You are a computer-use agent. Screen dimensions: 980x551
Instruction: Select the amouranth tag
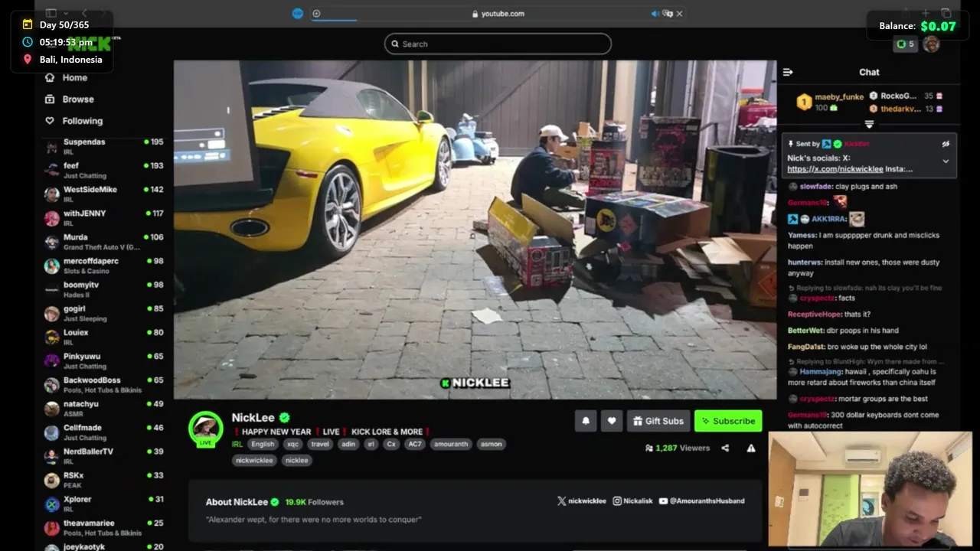(450, 444)
